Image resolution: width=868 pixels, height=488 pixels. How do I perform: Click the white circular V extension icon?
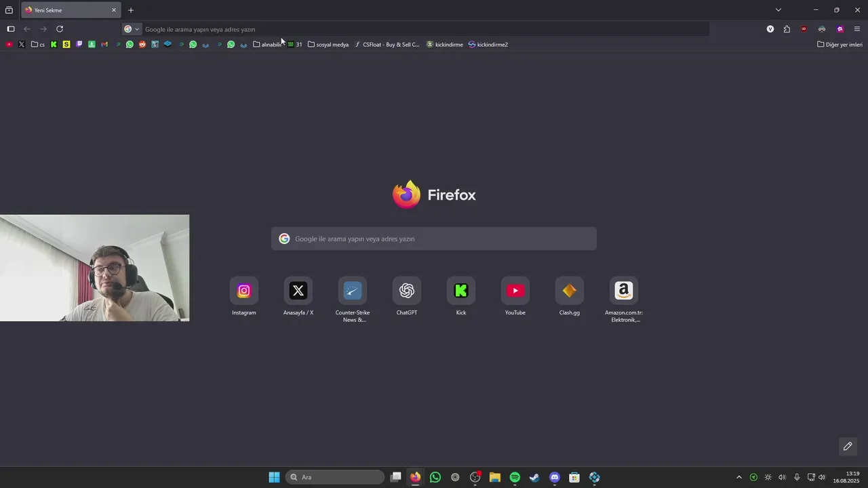click(x=770, y=29)
